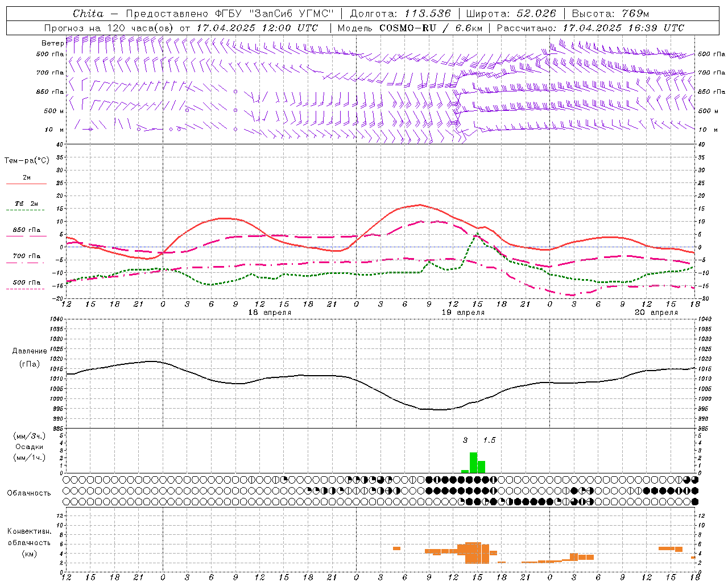Click the "850 гПа" temperature legend entry
The width and height of the screenshot is (728, 582).
(27, 230)
